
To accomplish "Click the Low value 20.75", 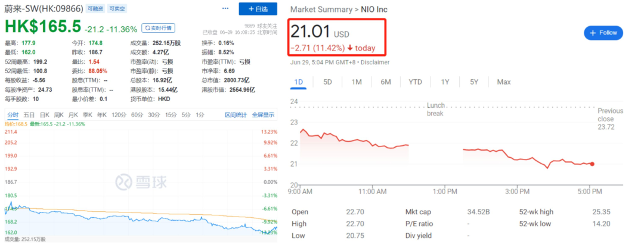I will tap(354, 236).
